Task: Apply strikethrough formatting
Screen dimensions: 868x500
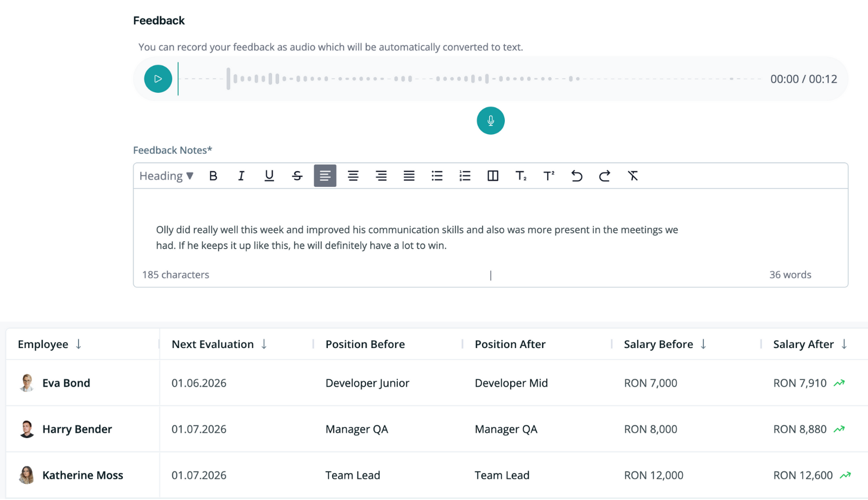Action: (x=297, y=176)
